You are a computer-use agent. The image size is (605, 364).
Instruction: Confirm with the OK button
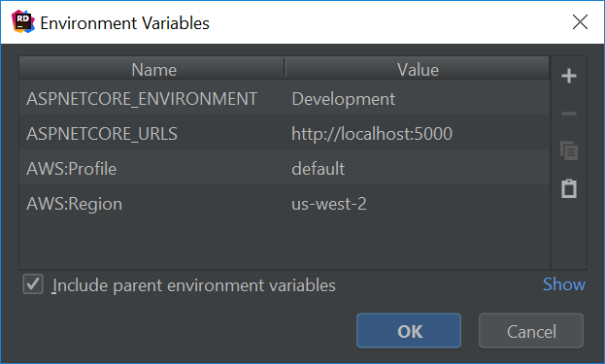(409, 331)
